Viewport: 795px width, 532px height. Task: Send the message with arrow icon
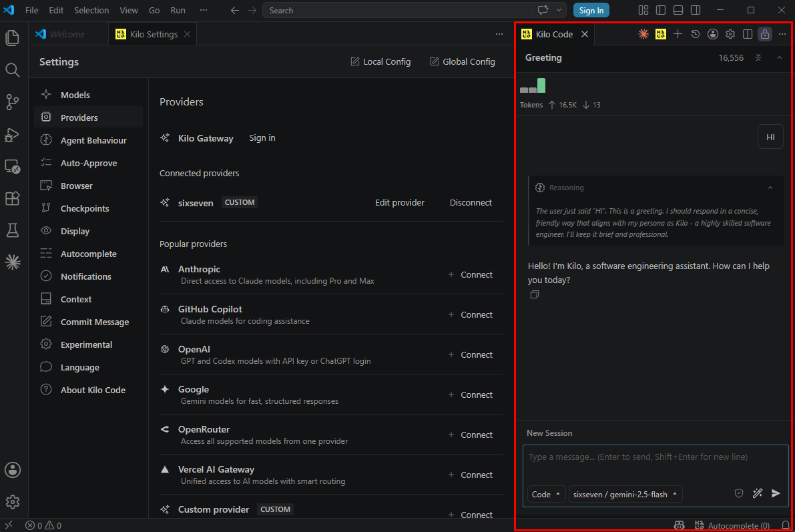[x=776, y=493]
